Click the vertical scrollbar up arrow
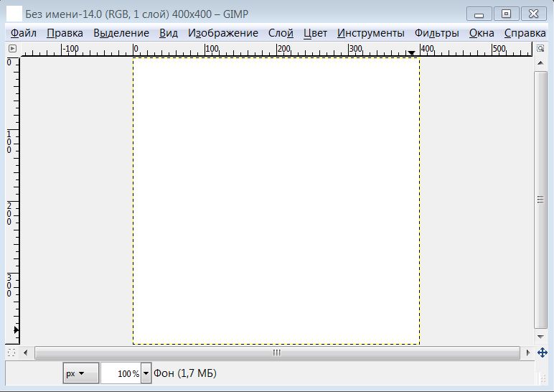The image size is (554, 392). (x=540, y=63)
